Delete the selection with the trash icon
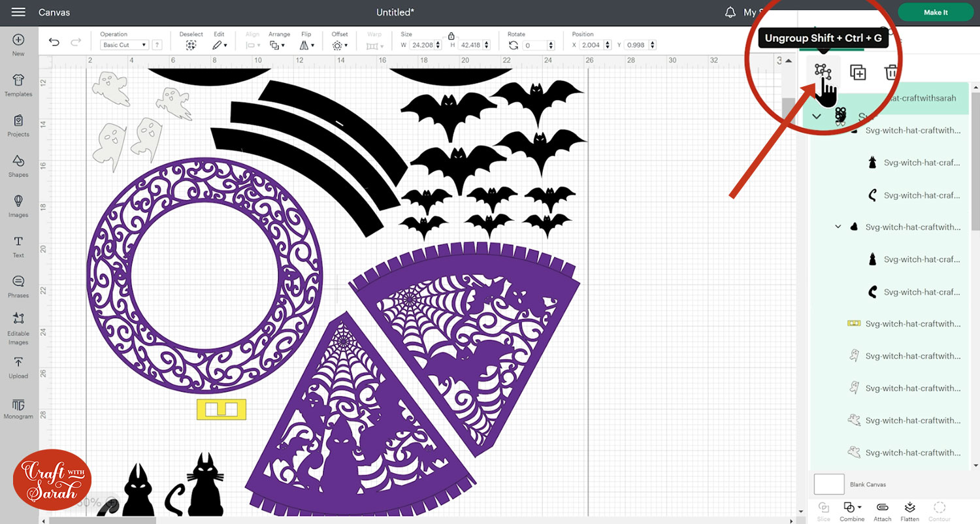 point(892,73)
